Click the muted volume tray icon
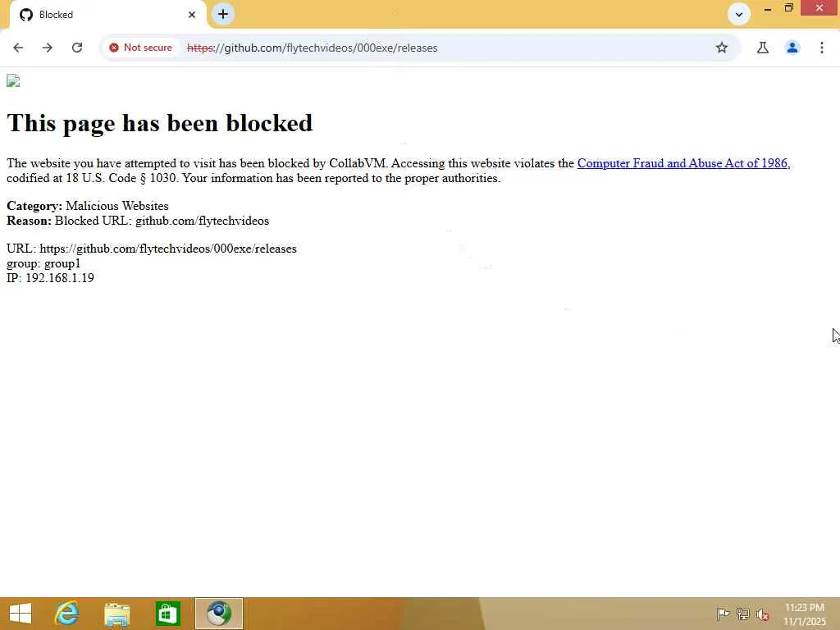Image resolution: width=840 pixels, height=630 pixels. coord(762,614)
